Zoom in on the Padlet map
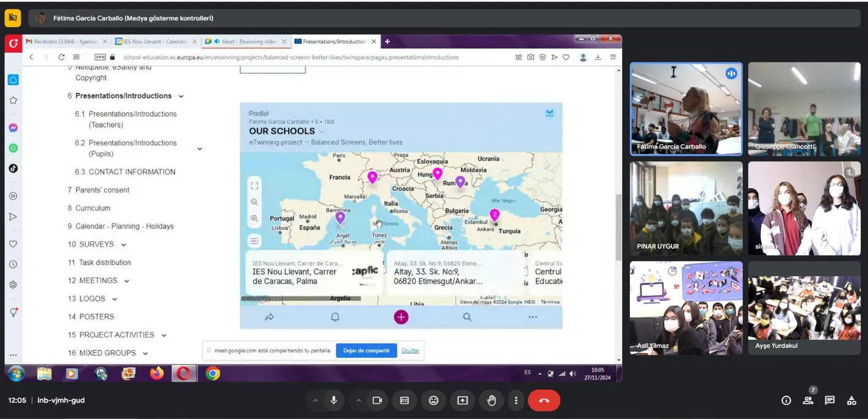This screenshot has height=419, width=868. click(x=255, y=218)
